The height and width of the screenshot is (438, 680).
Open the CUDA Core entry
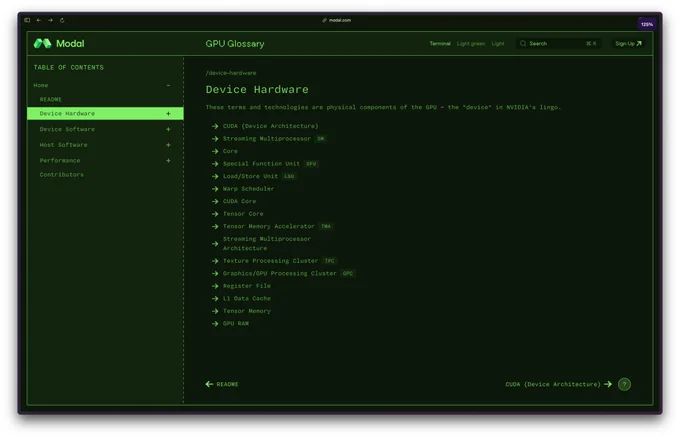[239, 202]
